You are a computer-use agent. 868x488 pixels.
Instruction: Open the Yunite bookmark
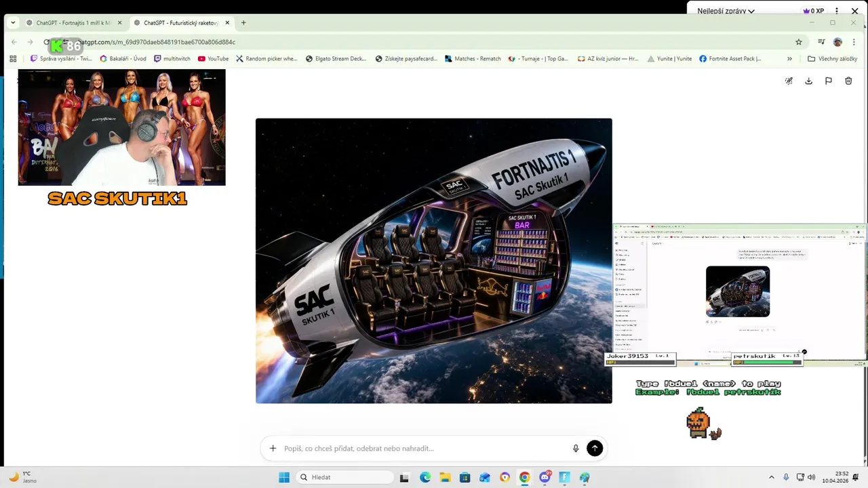(669, 59)
